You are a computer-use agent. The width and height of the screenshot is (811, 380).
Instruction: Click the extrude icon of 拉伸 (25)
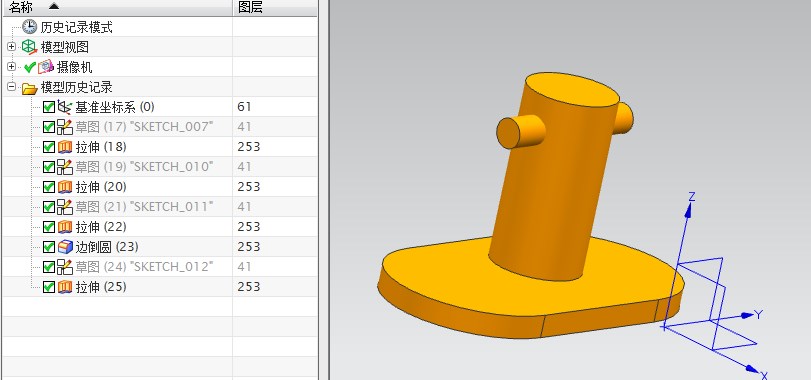point(65,287)
